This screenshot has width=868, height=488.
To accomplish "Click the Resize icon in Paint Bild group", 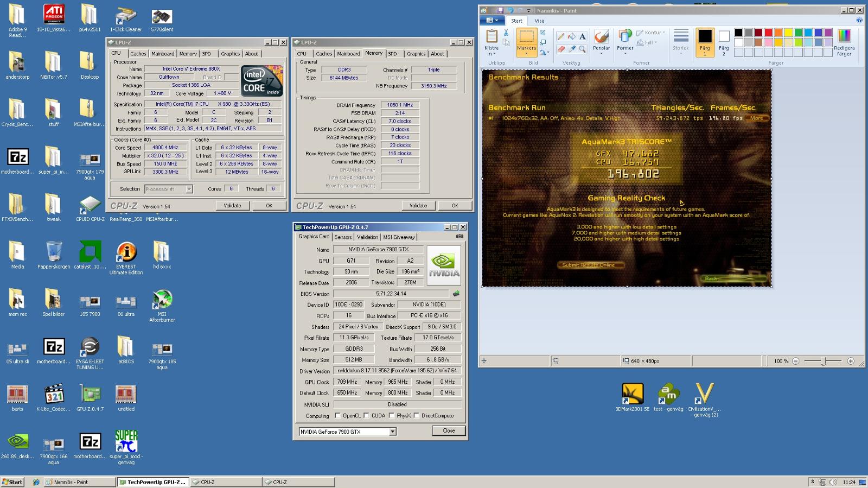I will (x=542, y=42).
